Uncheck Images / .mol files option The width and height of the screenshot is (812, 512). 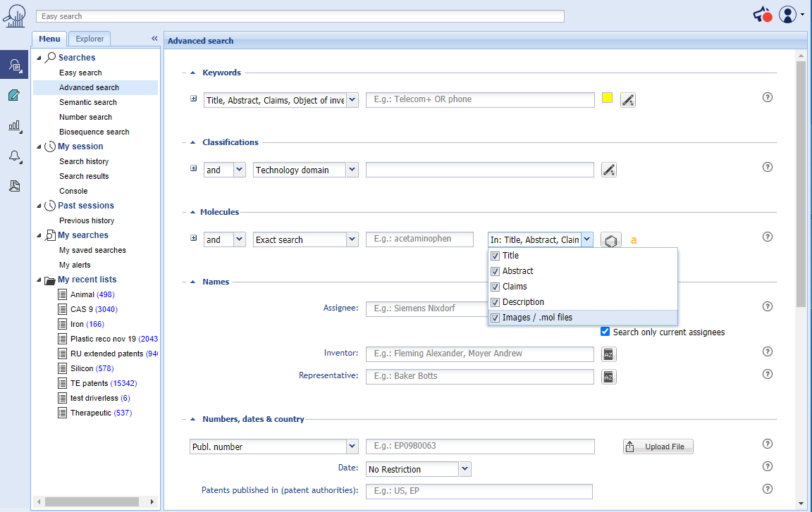[x=495, y=318]
